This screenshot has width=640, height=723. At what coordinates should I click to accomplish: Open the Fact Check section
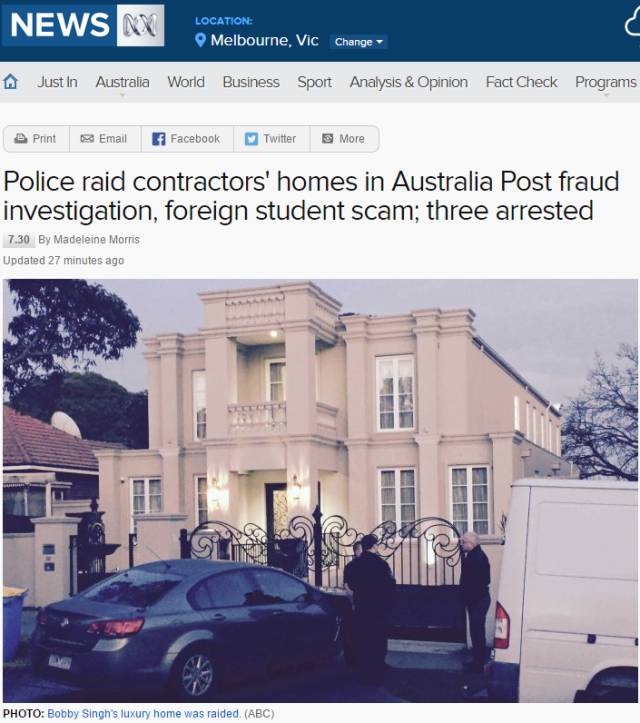coord(521,82)
